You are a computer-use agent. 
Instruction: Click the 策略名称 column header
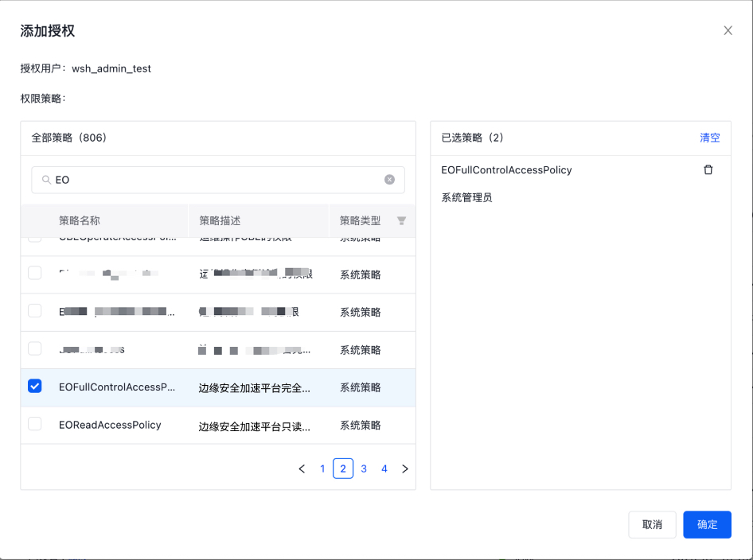(x=80, y=220)
